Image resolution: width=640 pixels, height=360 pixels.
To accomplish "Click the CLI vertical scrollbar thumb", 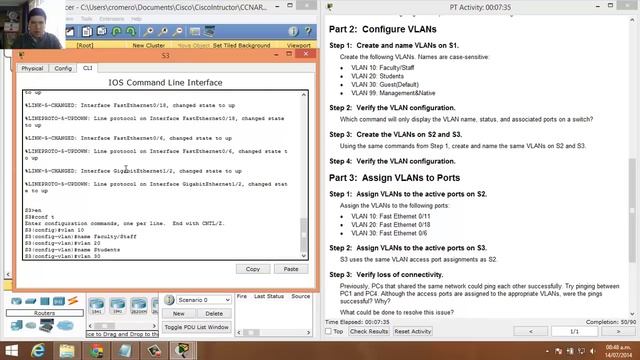I will (x=304, y=235).
